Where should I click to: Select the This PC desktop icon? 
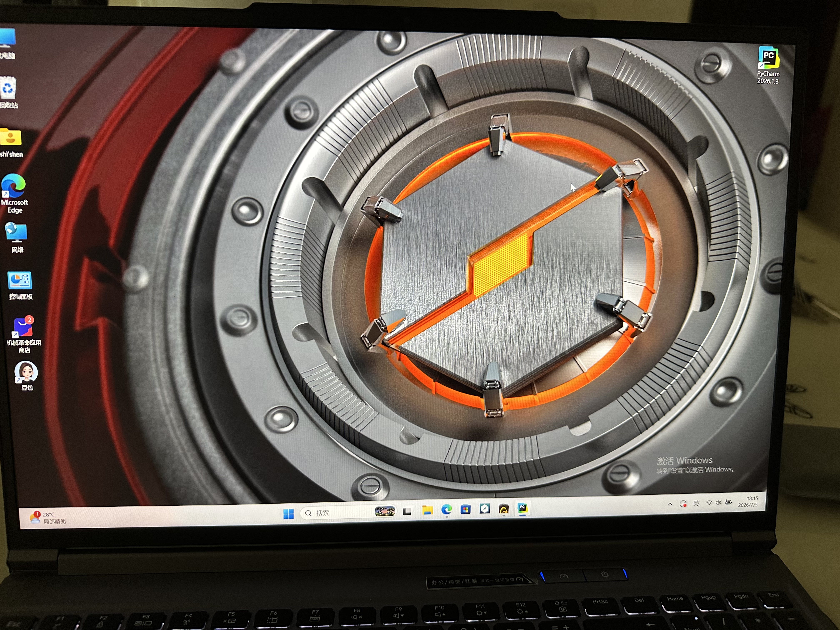[7, 44]
